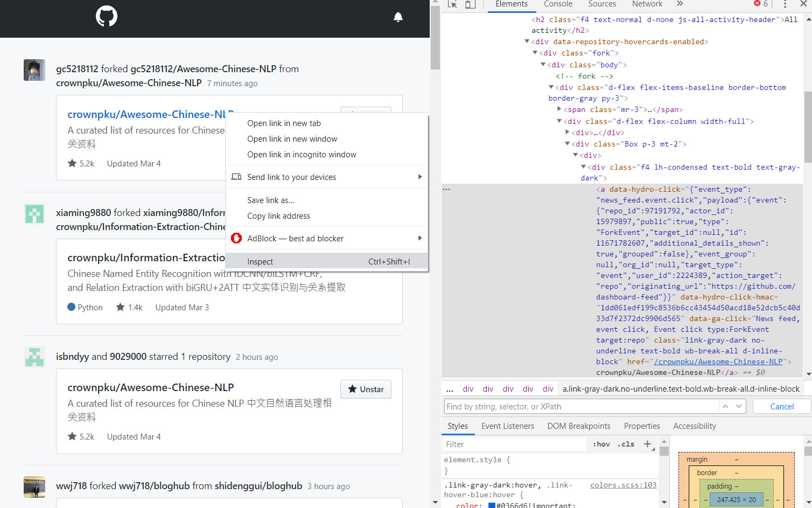Switch to Network tab
Image resolution: width=812 pixels, height=508 pixels.
647,4
